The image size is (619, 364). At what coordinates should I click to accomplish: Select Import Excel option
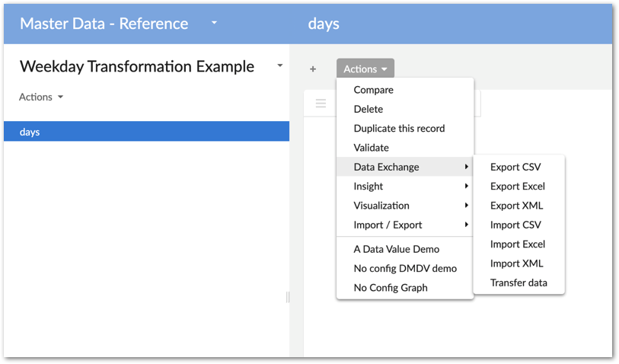(518, 244)
